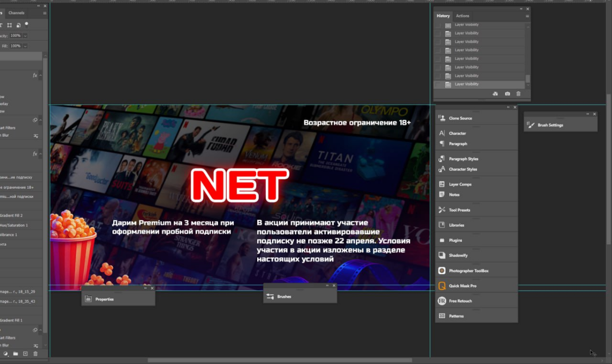Create a new group folder in Layers panel

point(16,353)
